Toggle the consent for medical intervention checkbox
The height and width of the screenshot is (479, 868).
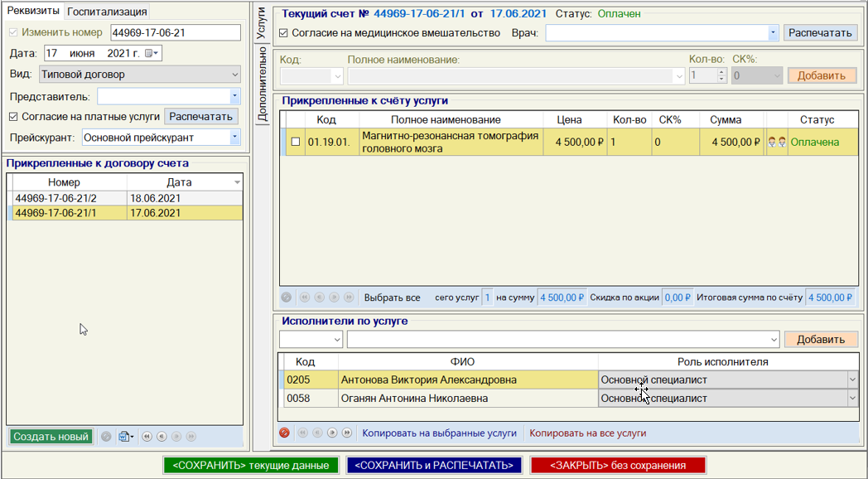(284, 33)
